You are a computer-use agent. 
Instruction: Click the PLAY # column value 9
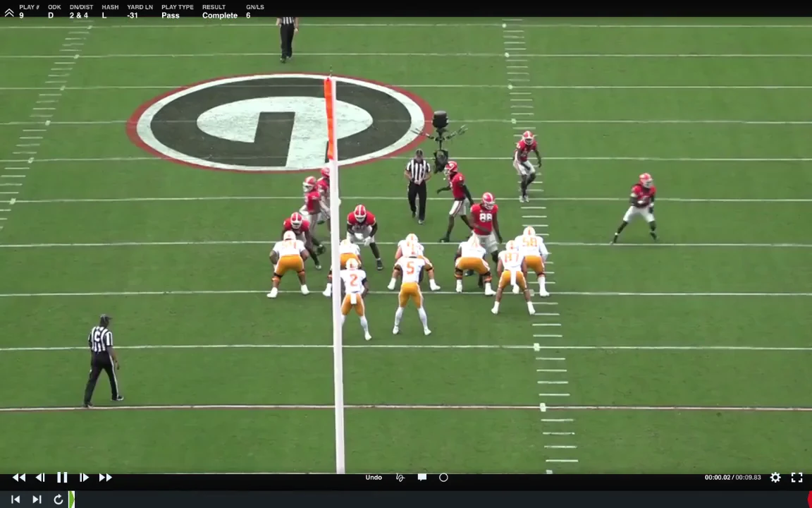pyautogui.click(x=21, y=16)
